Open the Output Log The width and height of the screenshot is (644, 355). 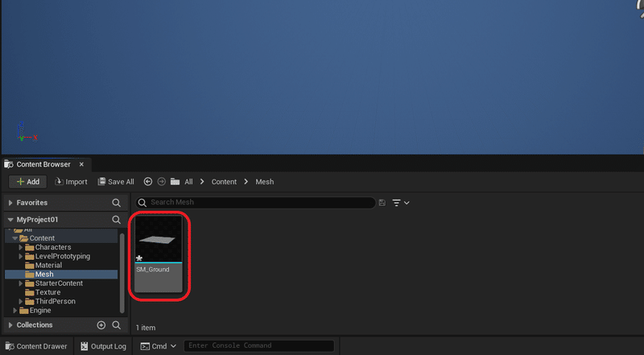click(x=103, y=346)
